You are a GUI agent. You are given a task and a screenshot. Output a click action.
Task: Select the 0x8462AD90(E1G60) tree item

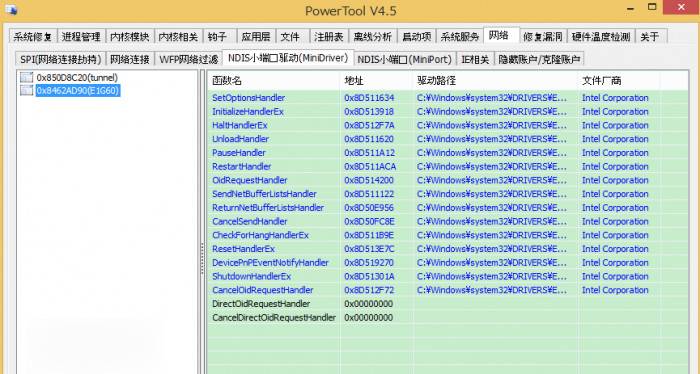(x=78, y=91)
